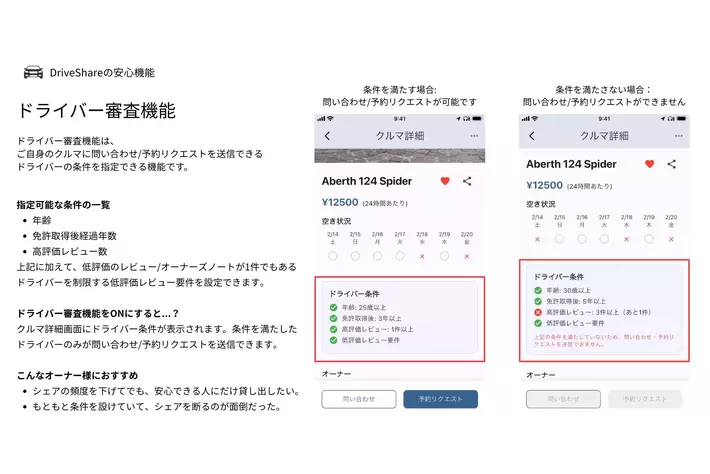Click the DriveShare car logo icon

32,73
